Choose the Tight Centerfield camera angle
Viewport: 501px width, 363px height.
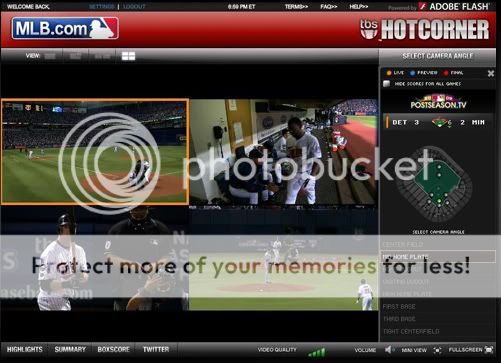pyautogui.click(x=411, y=331)
